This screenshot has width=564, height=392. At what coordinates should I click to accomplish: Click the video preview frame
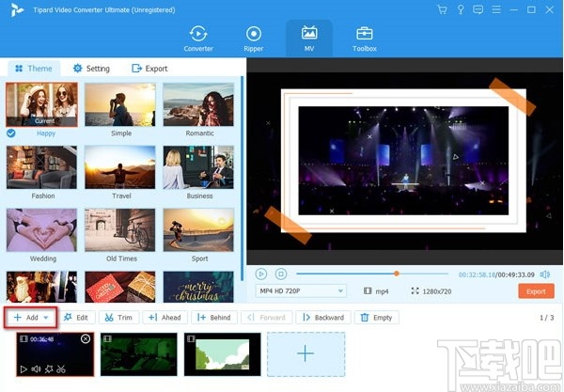click(x=404, y=161)
